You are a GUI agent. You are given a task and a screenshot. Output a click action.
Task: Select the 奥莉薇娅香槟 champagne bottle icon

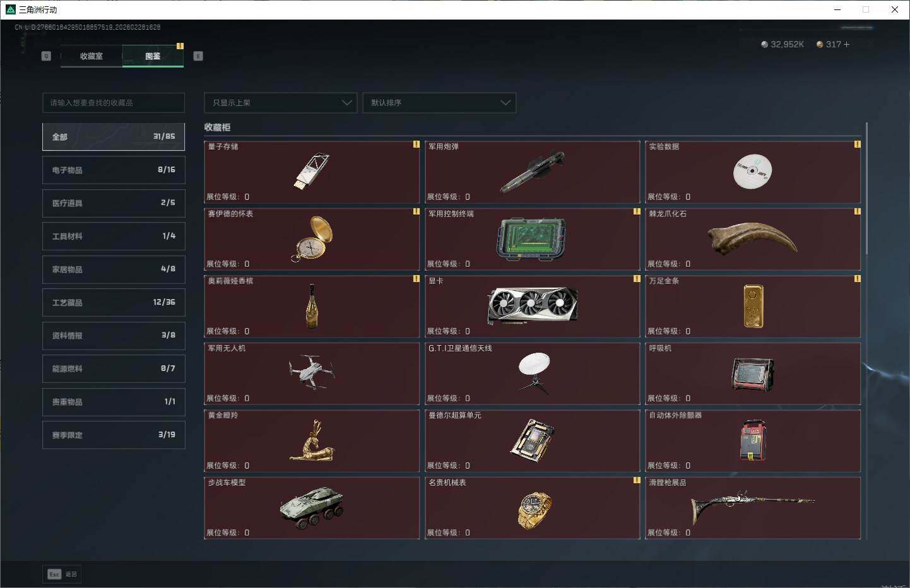[311, 306]
